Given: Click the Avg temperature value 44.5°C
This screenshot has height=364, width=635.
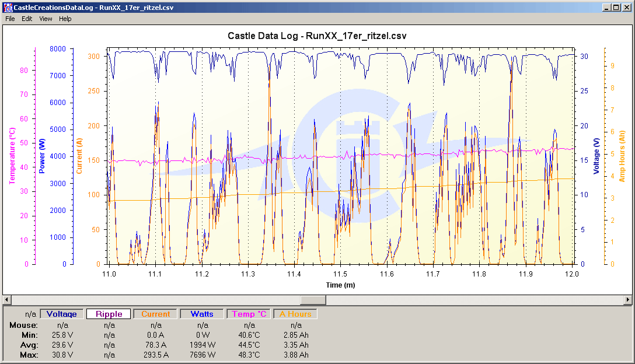Looking at the screenshot, I should click(249, 345).
